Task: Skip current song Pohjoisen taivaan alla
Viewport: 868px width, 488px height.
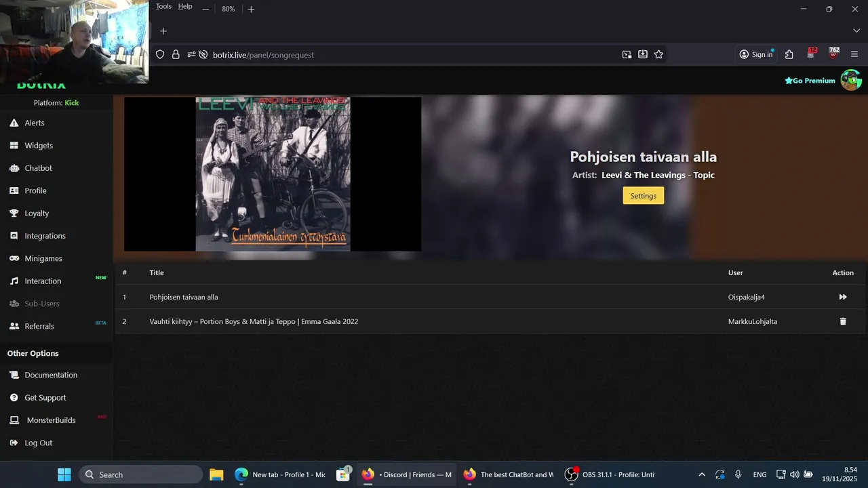Action: 843,297
